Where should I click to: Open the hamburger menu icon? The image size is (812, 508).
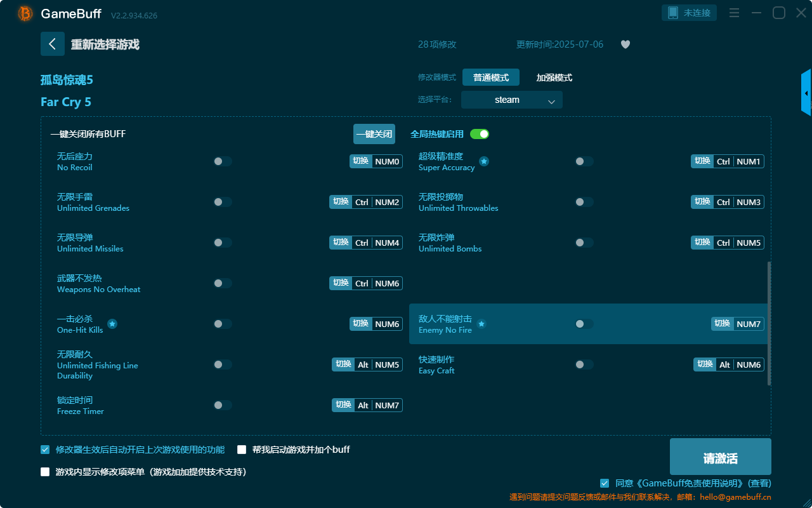pos(734,12)
